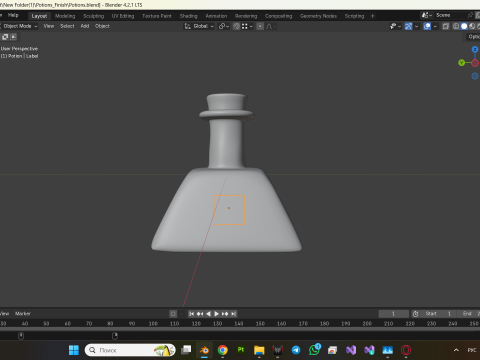Toggle X-Ray mode
This screenshot has width=480, height=360.
(446, 26)
